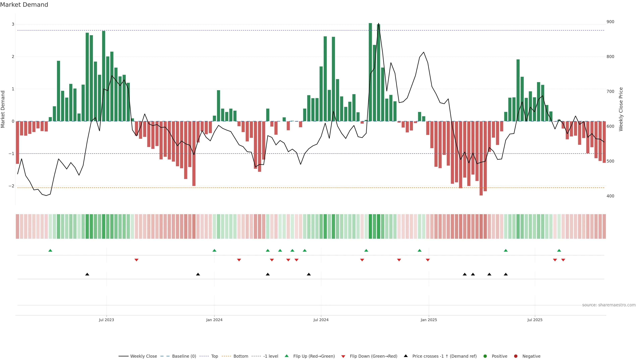644x362 pixels.
Task: Click the Jan 2025 x-axis label
Action: 429,320
